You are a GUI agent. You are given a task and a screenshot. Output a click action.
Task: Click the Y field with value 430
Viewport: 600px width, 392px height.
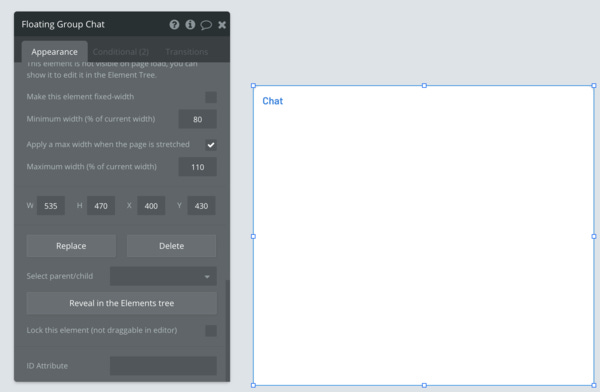pyautogui.click(x=201, y=206)
